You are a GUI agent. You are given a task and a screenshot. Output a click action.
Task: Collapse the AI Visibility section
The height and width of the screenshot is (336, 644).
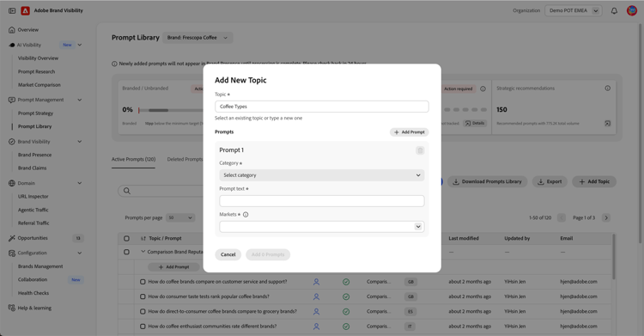[x=80, y=45]
